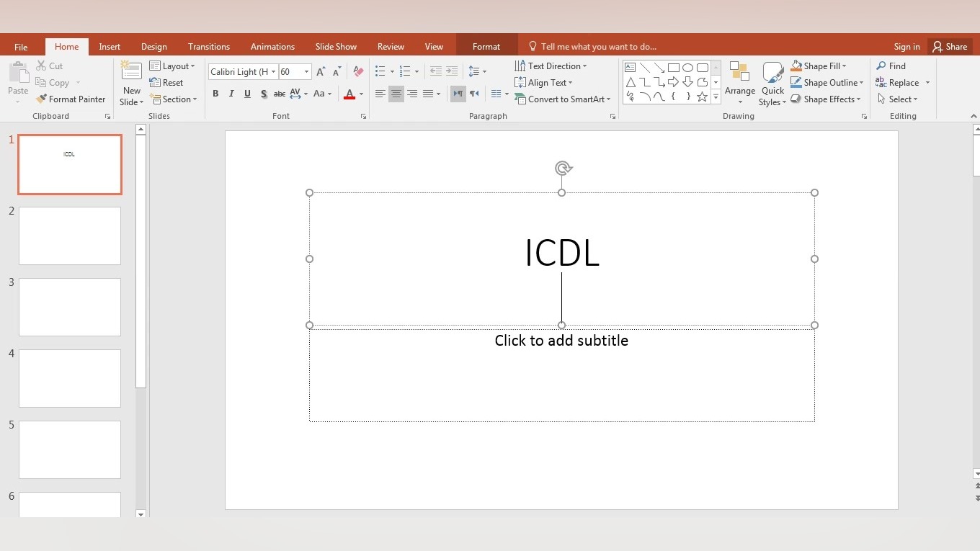
Task: Toggle Text Shadow
Action: [x=264, y=94]
